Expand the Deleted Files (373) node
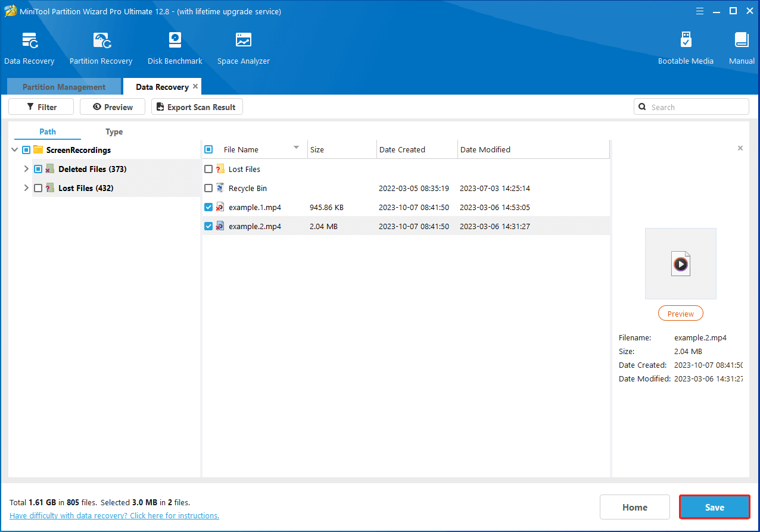Image resolution: width=760 pixels, height=532 pixels. (x=26, y=169)
